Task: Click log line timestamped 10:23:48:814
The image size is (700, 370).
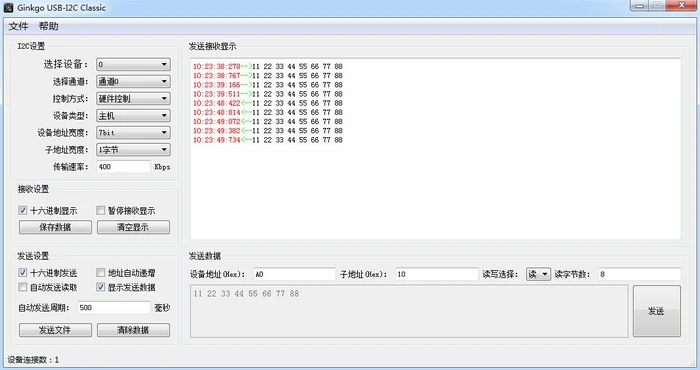Action: (x=268, y=112)
